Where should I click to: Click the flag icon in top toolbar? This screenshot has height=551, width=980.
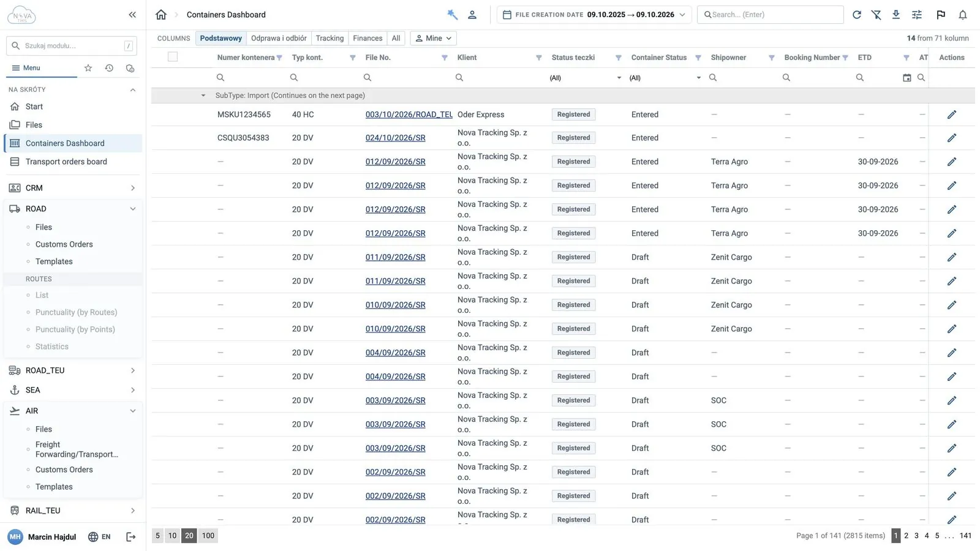[941, 15]
